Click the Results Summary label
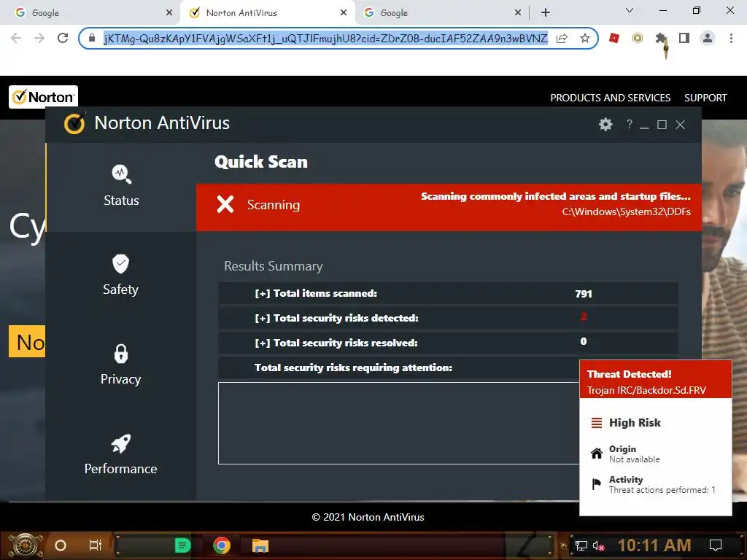The width and height of the screenshot is (747, 560). (274, 265)
